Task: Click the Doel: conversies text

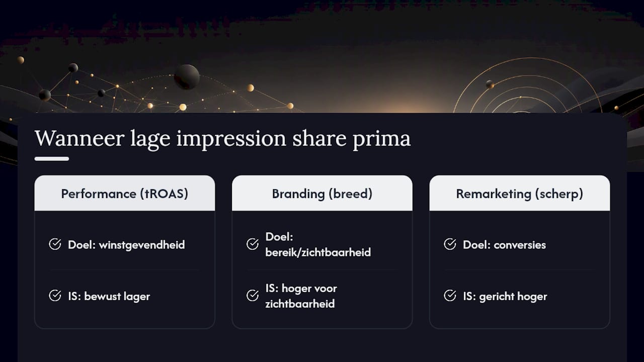Action: click(x=504, y=245)
